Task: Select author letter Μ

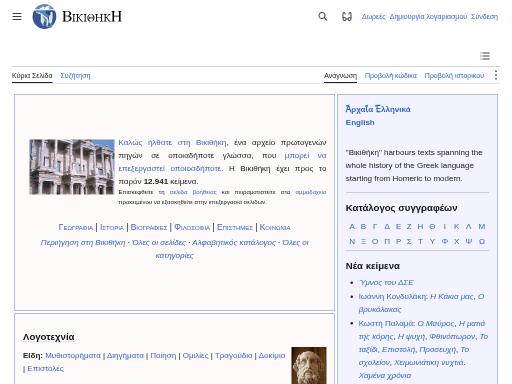Action: pyautogui.click(x=482, y=227)
